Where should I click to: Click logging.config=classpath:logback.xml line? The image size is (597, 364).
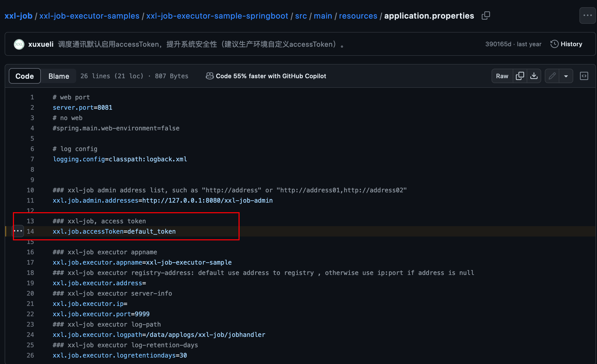[120, 159]
